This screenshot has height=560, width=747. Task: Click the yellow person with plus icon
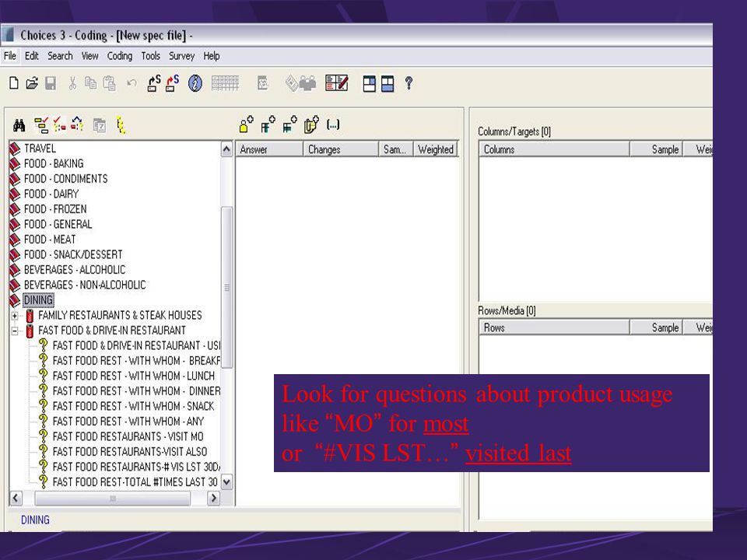[246, 124]
